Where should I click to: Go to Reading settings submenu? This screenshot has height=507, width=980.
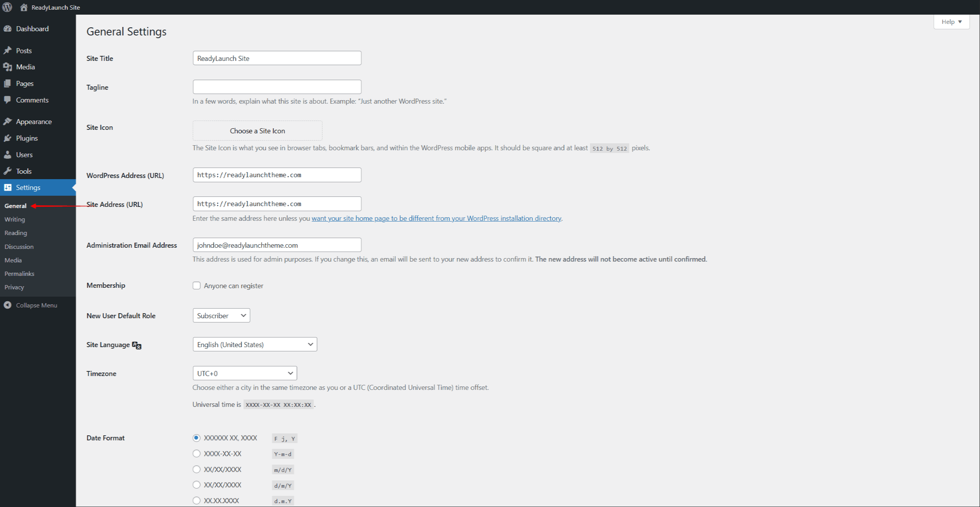[x=16, y=233]
